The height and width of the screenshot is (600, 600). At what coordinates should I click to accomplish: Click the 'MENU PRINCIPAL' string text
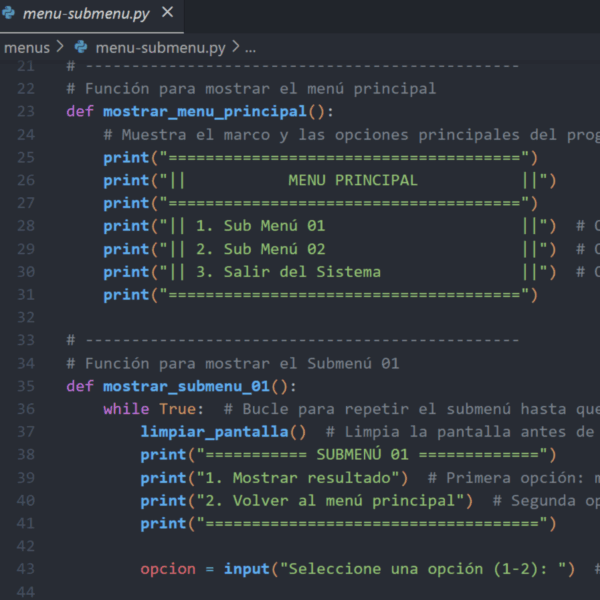tap(353, 181)
